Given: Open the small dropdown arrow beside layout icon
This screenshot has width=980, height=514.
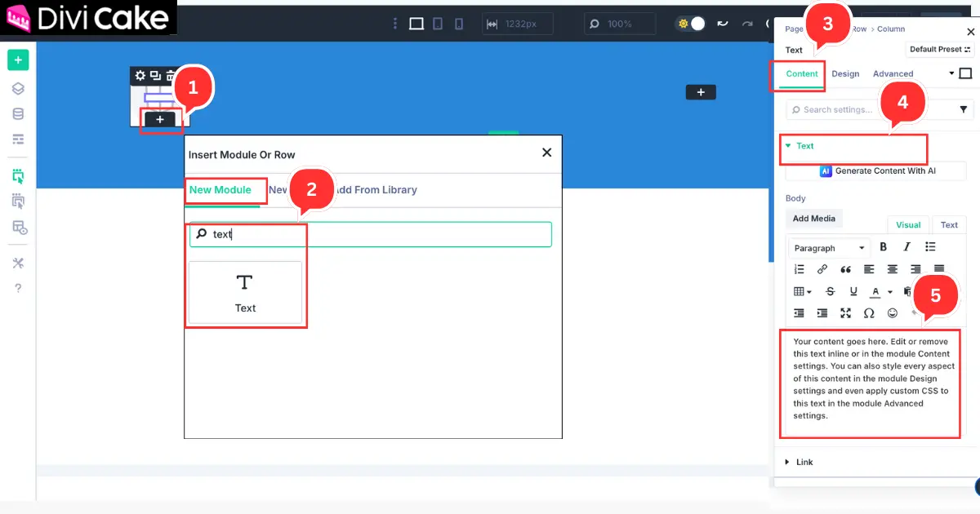Looking at the screenshot, I should pos(951,73).
